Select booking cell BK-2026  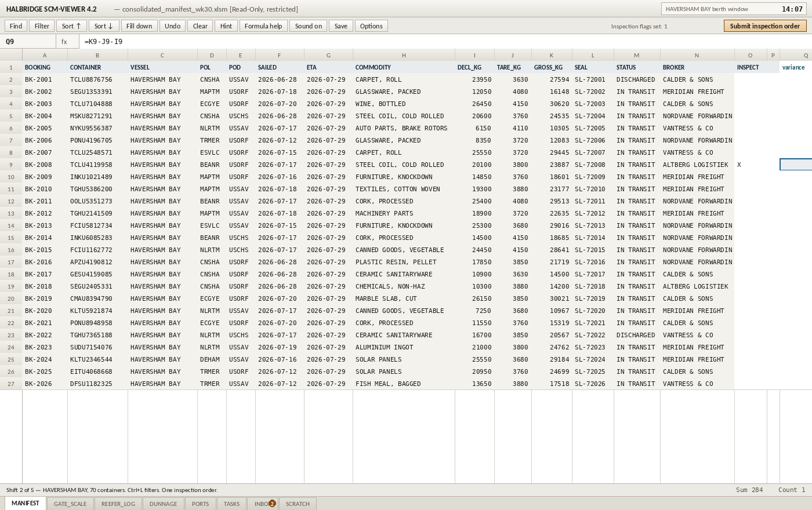point(45,384)
